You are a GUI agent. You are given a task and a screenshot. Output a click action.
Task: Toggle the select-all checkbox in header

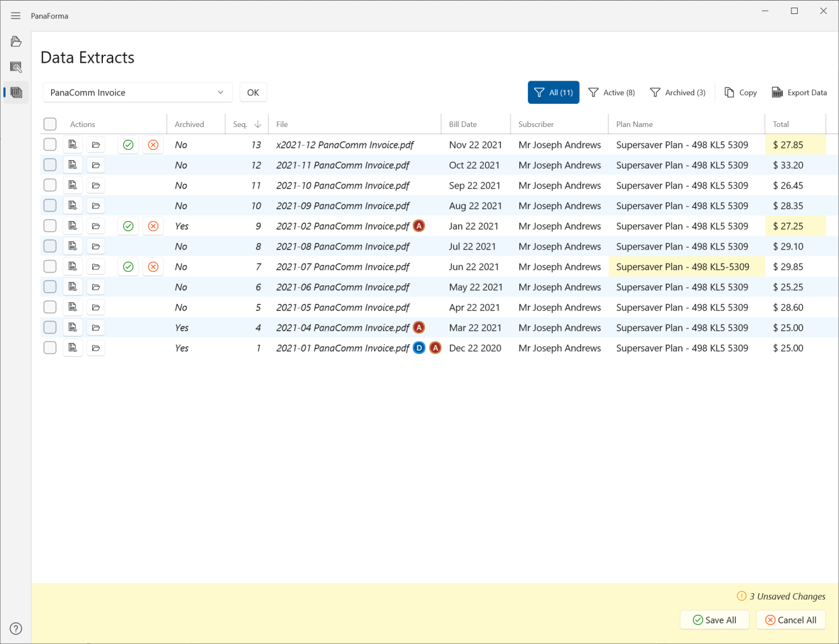50,124
